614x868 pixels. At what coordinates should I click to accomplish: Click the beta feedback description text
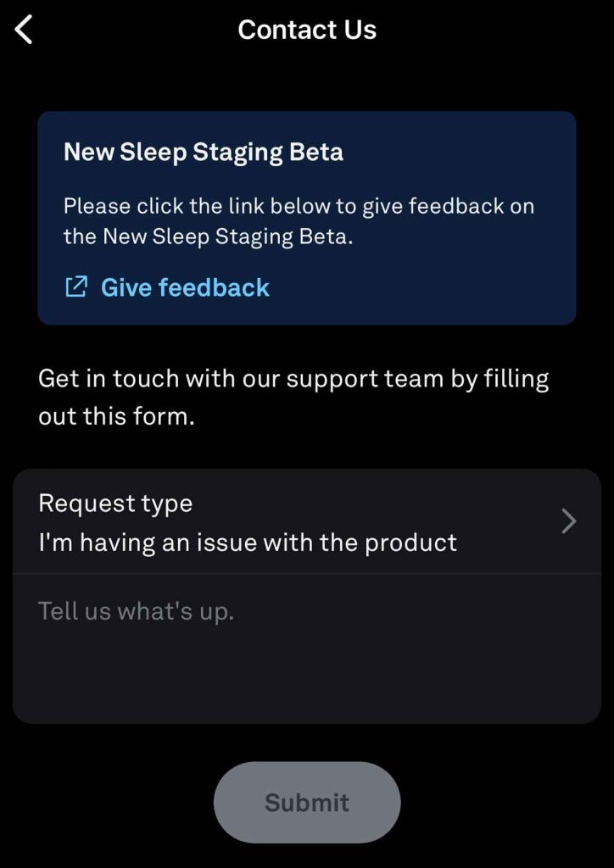[299, 206]
